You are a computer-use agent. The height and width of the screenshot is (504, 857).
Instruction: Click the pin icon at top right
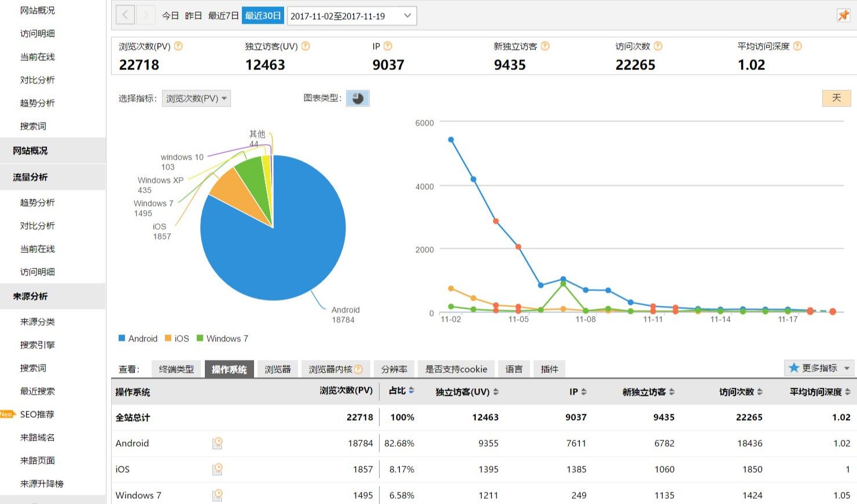pyautogui.click(x=843, y=16)
